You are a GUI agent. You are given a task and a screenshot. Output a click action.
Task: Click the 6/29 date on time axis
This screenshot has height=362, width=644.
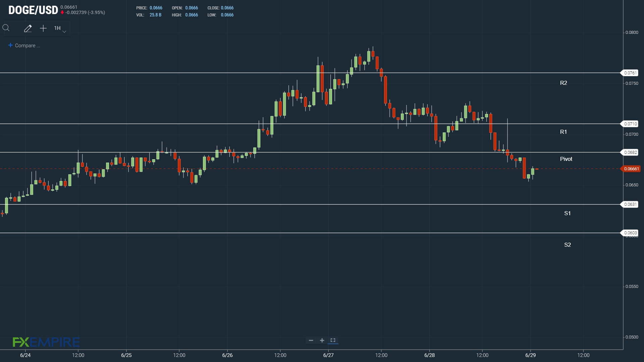(531, 355)
